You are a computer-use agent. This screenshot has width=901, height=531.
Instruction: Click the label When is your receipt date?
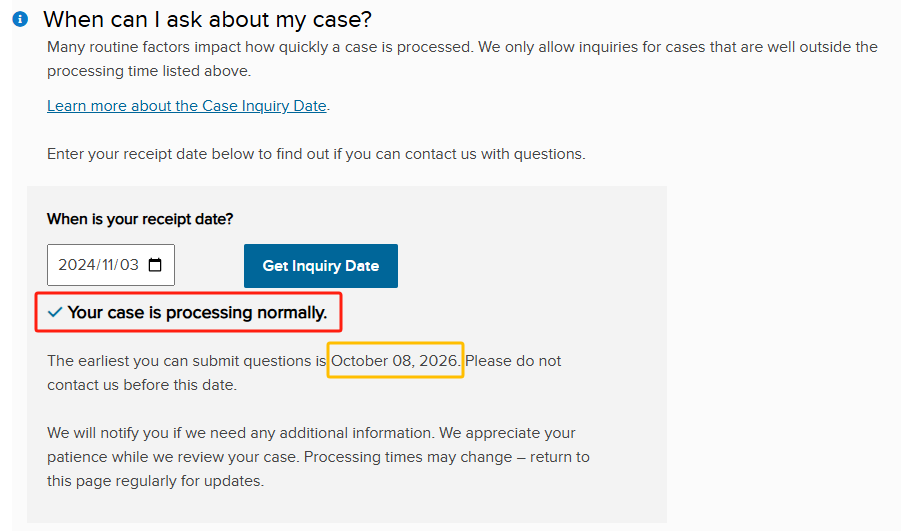click(x=140, y=219)
